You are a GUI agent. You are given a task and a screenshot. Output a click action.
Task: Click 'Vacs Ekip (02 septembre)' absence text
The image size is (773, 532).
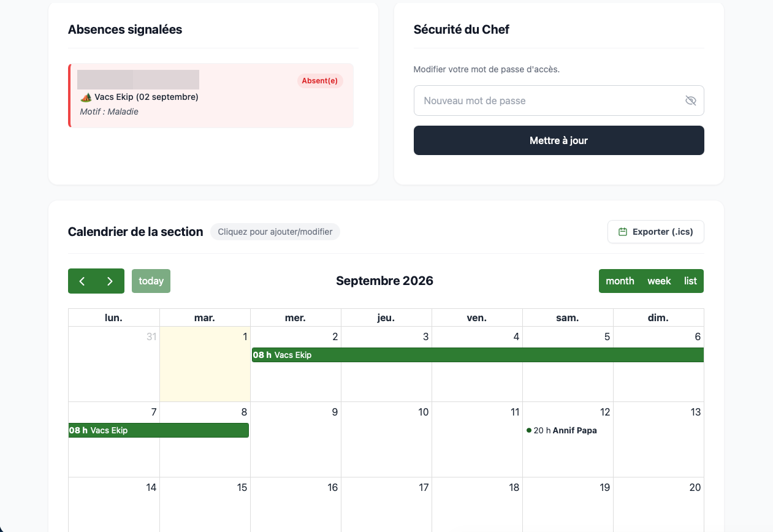point(147,97)
